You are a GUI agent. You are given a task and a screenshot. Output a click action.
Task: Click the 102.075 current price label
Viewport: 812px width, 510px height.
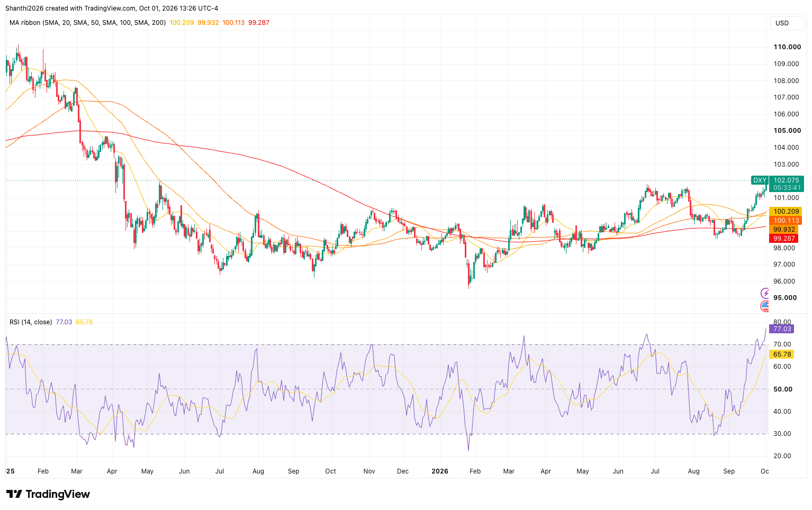click(x=787, y=180)
